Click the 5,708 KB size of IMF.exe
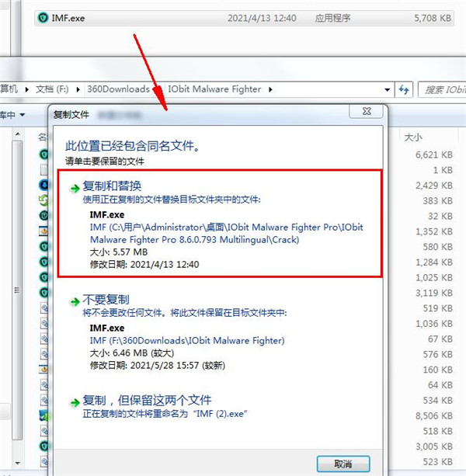This screenshot has width=466, height=476. 433,18
